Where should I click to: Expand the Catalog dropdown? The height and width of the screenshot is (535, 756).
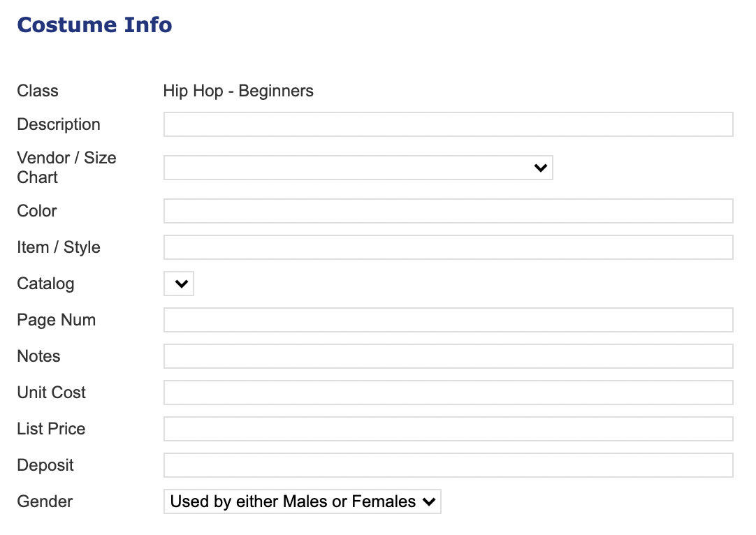pyautogui.click(x=179, y=284)
